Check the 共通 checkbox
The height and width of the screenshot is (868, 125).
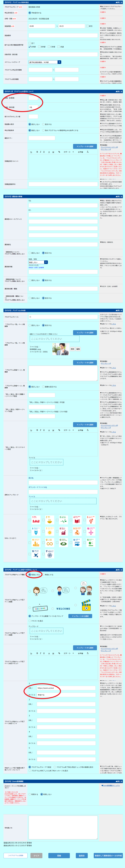point(59,47)
